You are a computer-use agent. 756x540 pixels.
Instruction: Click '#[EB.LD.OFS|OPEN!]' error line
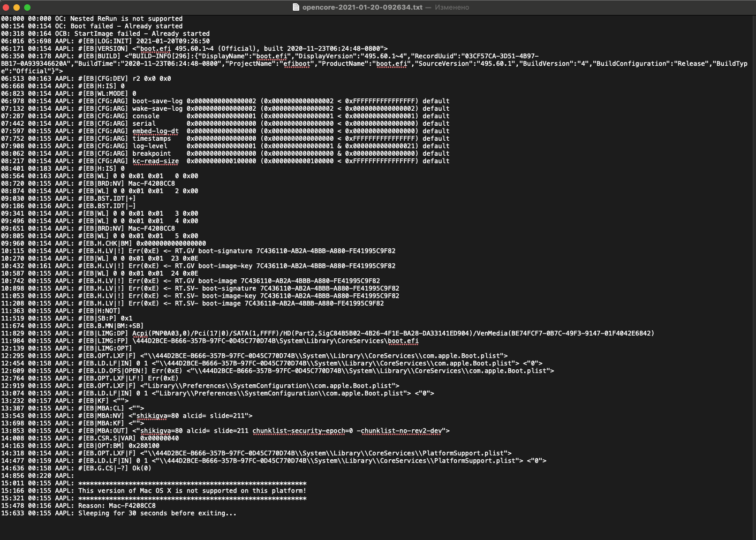277,371
